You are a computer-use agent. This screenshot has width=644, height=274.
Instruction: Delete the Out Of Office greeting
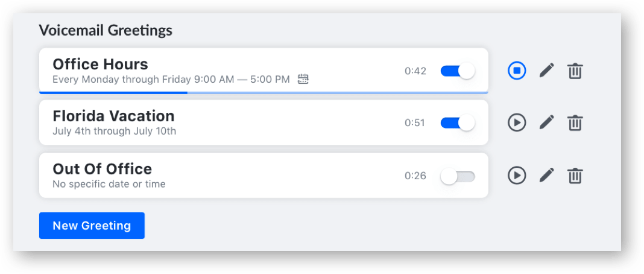[x=575, y=176]
